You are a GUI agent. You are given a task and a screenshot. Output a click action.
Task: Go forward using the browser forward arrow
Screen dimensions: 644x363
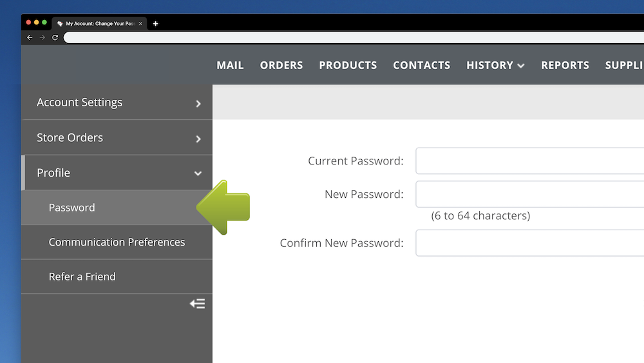click(43, 37)
